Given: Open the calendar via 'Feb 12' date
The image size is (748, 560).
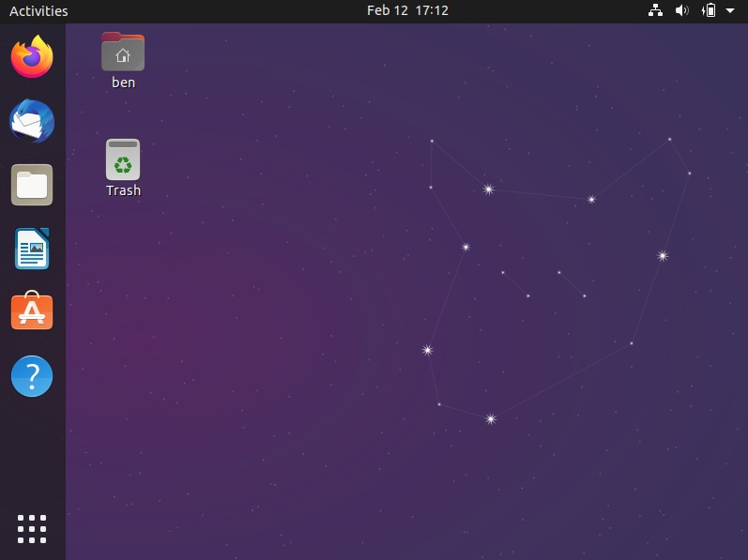Looking at the screenshot, I should pos(387,11).
